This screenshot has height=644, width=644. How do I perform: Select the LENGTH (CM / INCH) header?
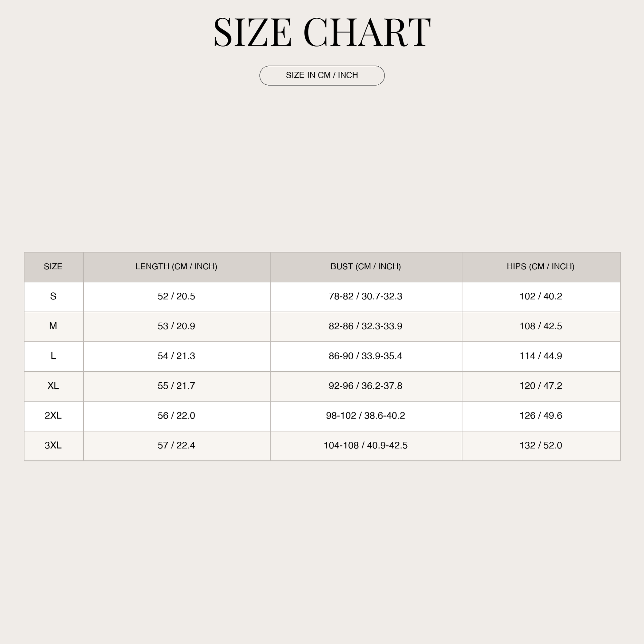click(176, 267)
